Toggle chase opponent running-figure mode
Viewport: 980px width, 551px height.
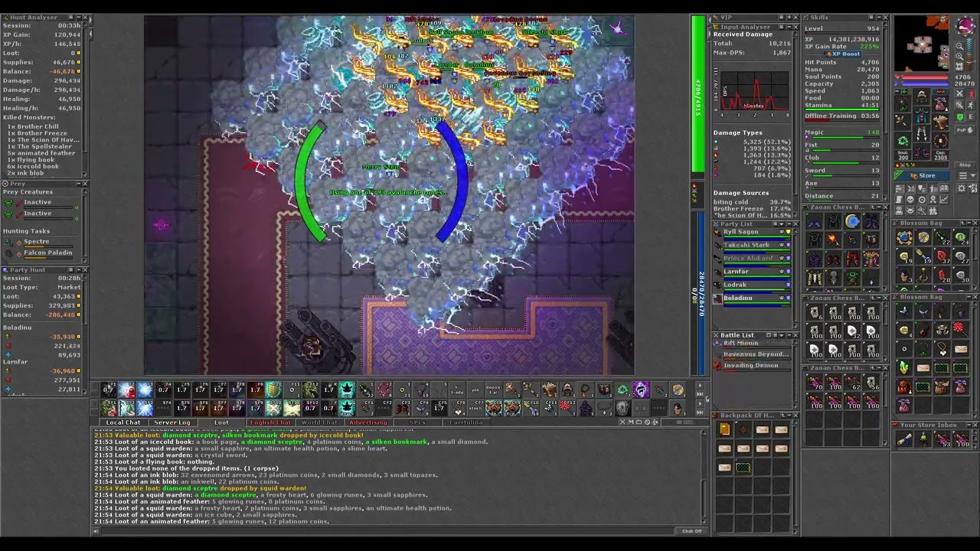[x=971, y=105]
